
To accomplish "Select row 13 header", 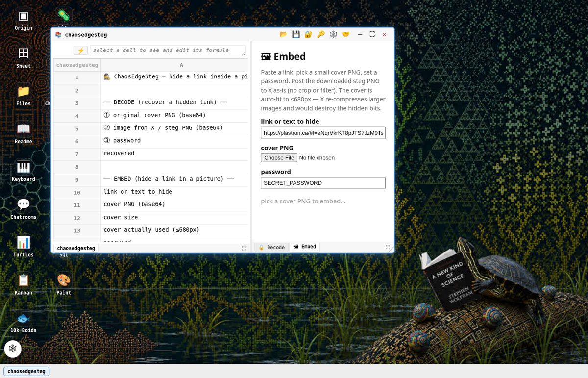I will click(x=77, y=231).
